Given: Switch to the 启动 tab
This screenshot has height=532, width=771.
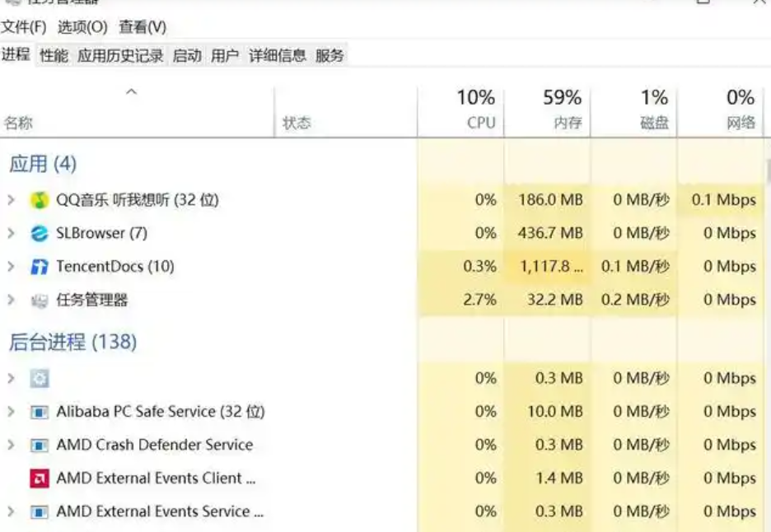Looking at the screenshot, I should click(x=187, y=55).
